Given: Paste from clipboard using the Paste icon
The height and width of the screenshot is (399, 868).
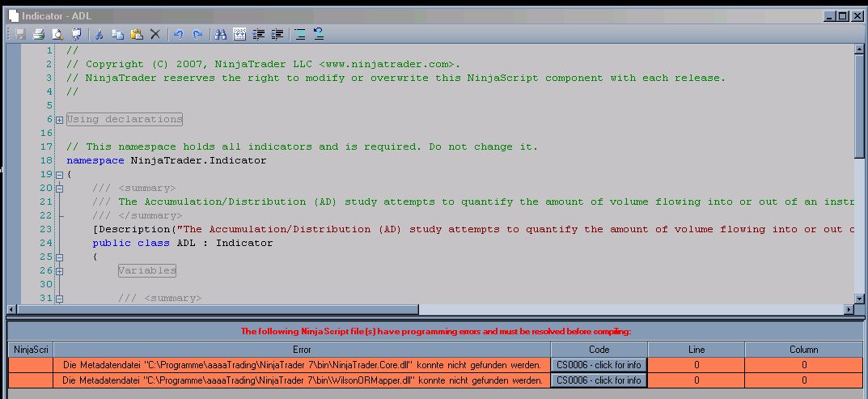Looking at the screenshot, I should 137,34.
